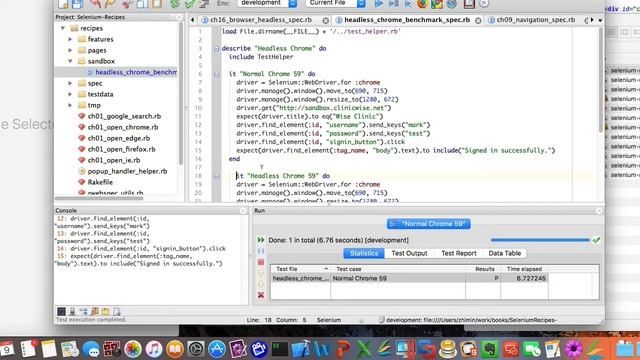Screen dimensions: 640x360
Task: Expand the tmp folder
Action: click(x=70, y=105)
